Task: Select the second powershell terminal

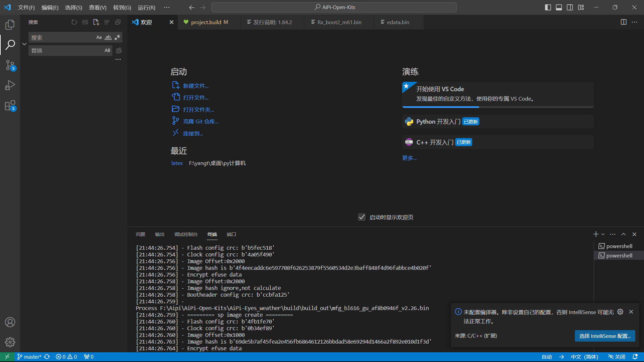Action: 619,255
